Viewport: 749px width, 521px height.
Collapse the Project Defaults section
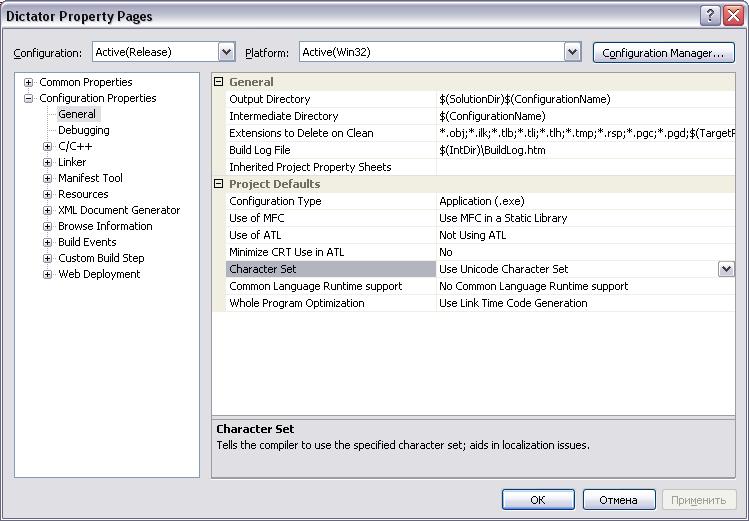click(219, 184)
